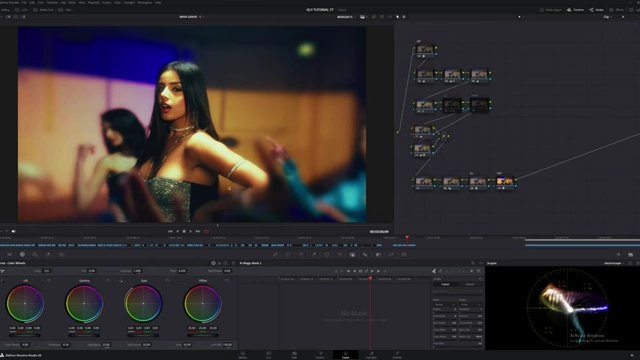Click the red mini-timeline playhead marker

[407, 237]
